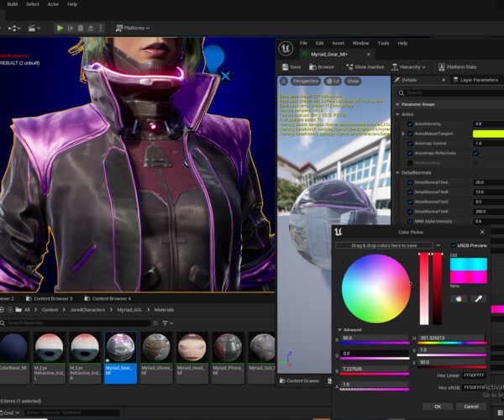Toggle color wheel/spectrum mode button
This screenshot has height=420, width=504.
coord(459,299)
